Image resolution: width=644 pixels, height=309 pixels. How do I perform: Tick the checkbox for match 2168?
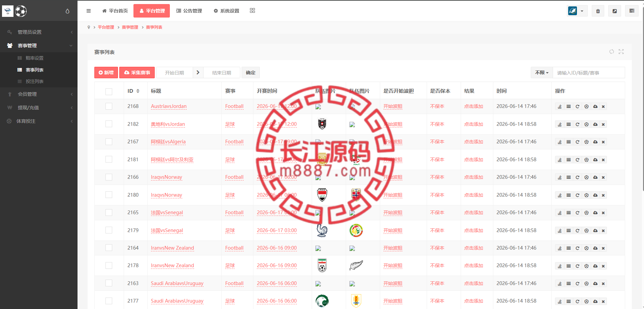[109, 106]
